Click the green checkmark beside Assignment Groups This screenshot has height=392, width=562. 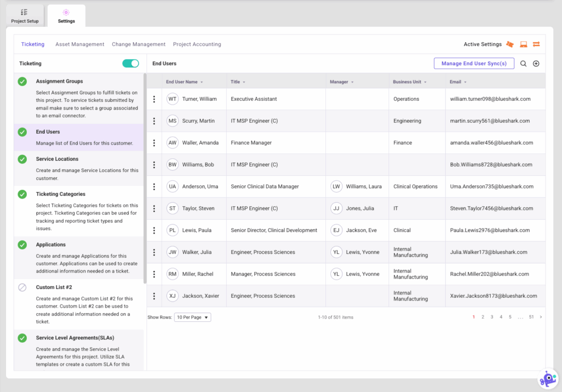22,82
